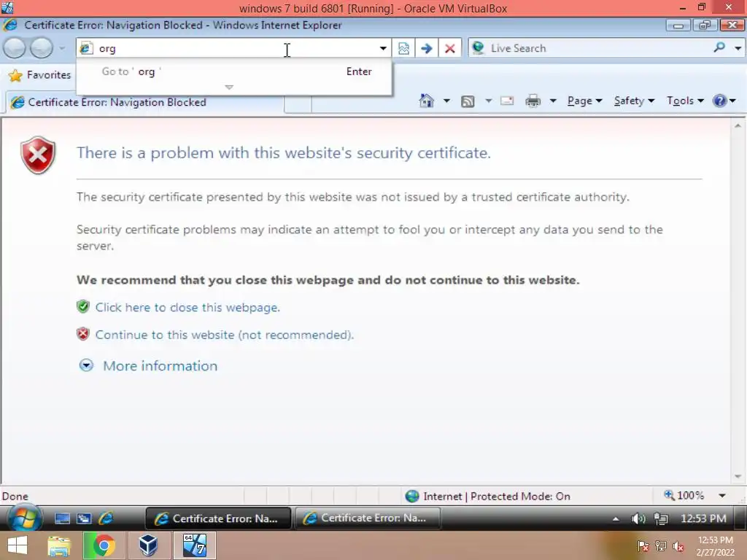
Task: Click the Switch Between Windows quick launch icon
Action: coord(85,518)
